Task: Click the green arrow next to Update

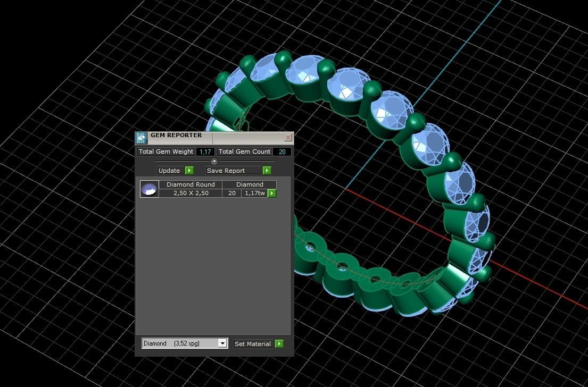Action: point(189,171)
